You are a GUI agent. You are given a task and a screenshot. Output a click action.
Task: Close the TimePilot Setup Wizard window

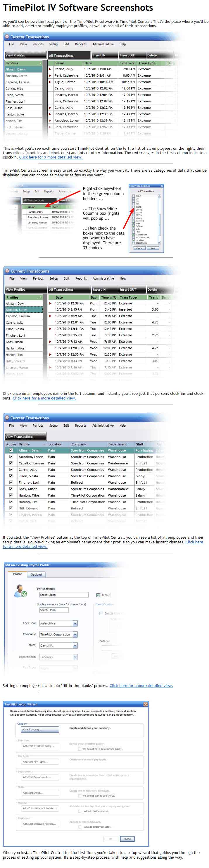(145, 704)
